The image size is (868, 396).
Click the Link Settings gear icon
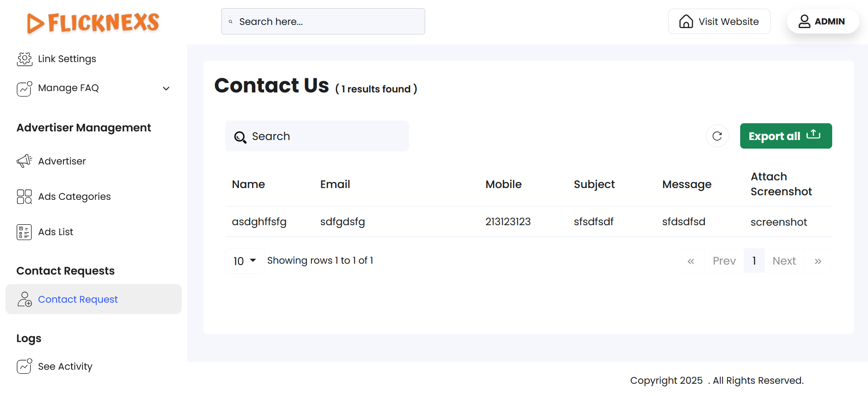[x=24, y=59]
